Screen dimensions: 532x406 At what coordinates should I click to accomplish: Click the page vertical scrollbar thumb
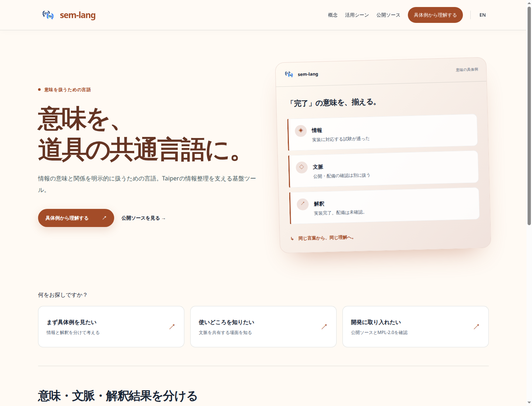(529, 116)
